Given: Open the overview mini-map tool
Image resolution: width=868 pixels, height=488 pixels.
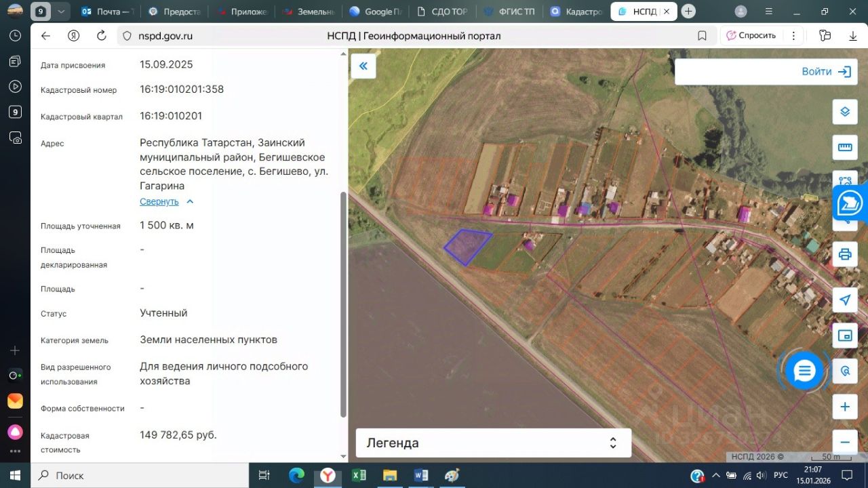Looking at the screenshot, I should click(845, 335).
